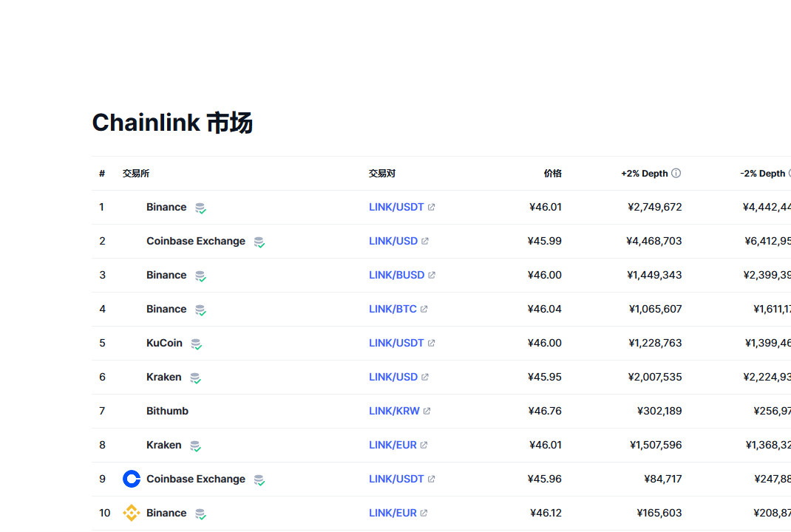This screenshot has height=532, width=791.
Task: Click reserve badge next to Coinbase Exchange row 2
Action: point(259,242)
